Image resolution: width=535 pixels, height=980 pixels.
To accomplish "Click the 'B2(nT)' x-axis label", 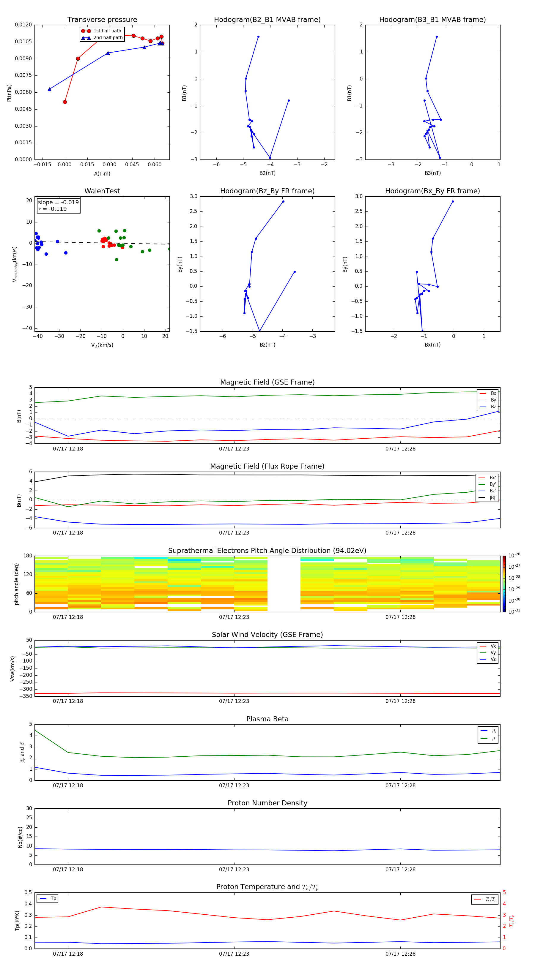I will tap(267, 173).
